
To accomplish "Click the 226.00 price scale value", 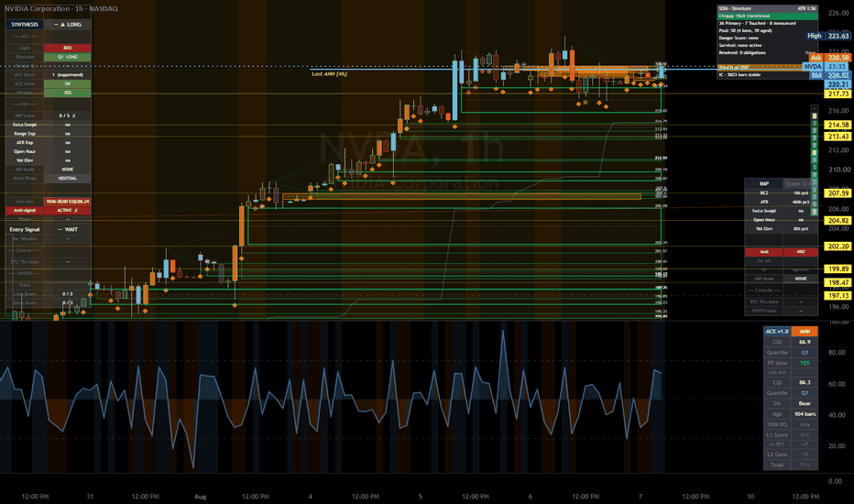I will (x=838, y=13).
